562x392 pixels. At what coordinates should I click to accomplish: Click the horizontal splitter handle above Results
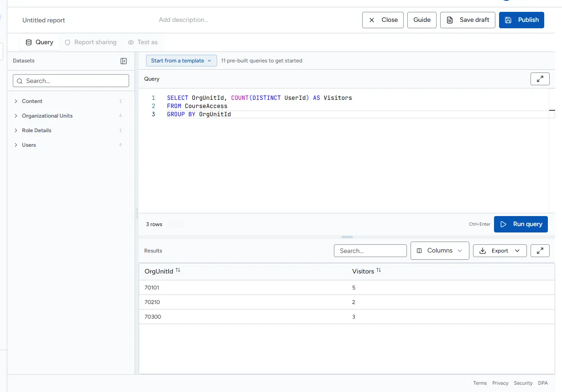coord(347,237)
